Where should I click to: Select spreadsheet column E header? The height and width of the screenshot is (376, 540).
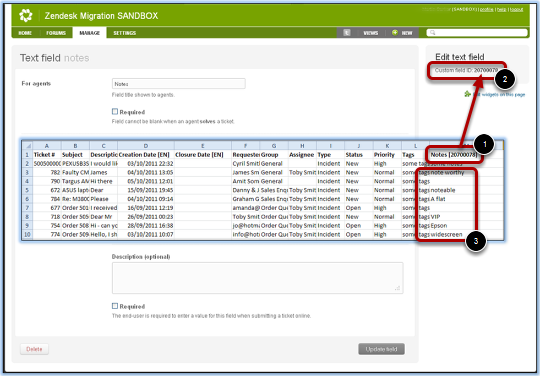pos(202,146)
